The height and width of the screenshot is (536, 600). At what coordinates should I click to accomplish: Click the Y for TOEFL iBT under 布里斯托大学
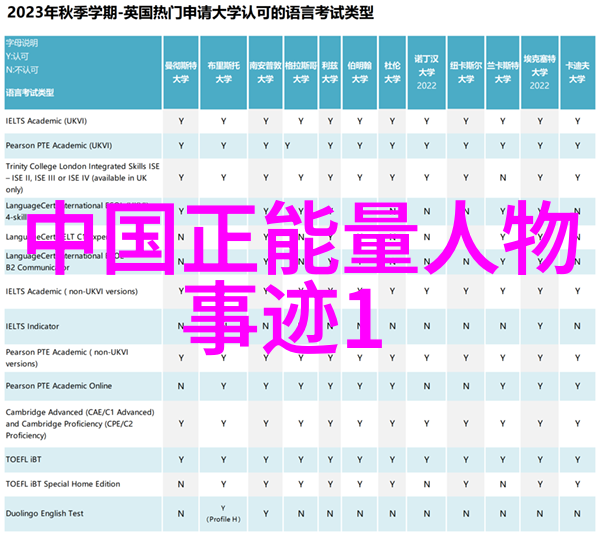pyautogui.click(x=223, y=459)
